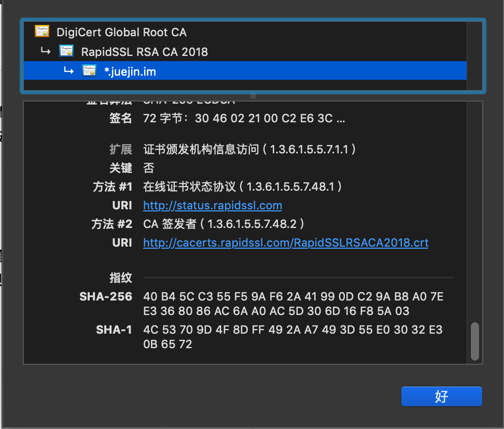Click the signature value '72 字节'
The width and height of the screenshot is (504, 429).
point(244,119)
